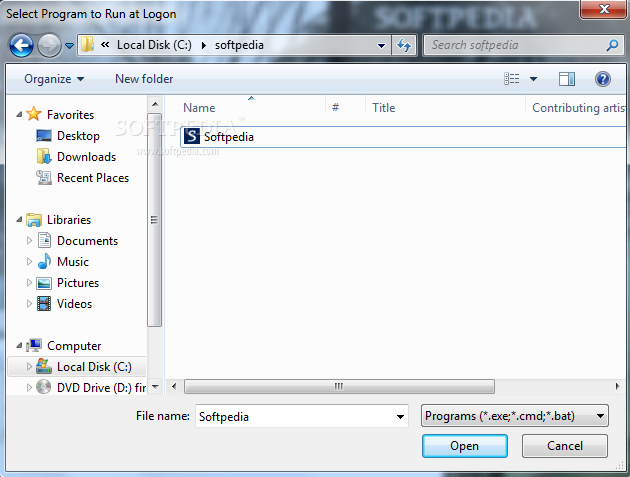Open the File name history dropdown
This screenshot has width=630, height=477.
400,416
